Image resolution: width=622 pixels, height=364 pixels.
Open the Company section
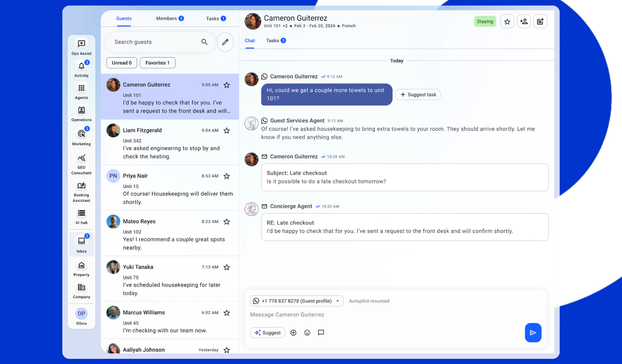pyautogui.click(x=81, y=291)
